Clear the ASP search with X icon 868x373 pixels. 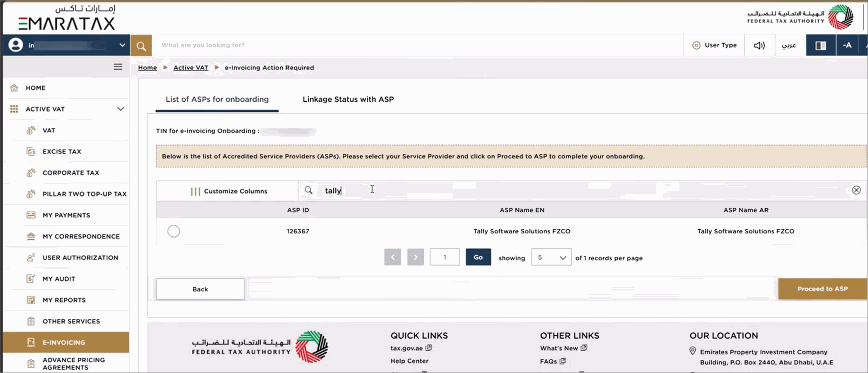click(856, 190)
